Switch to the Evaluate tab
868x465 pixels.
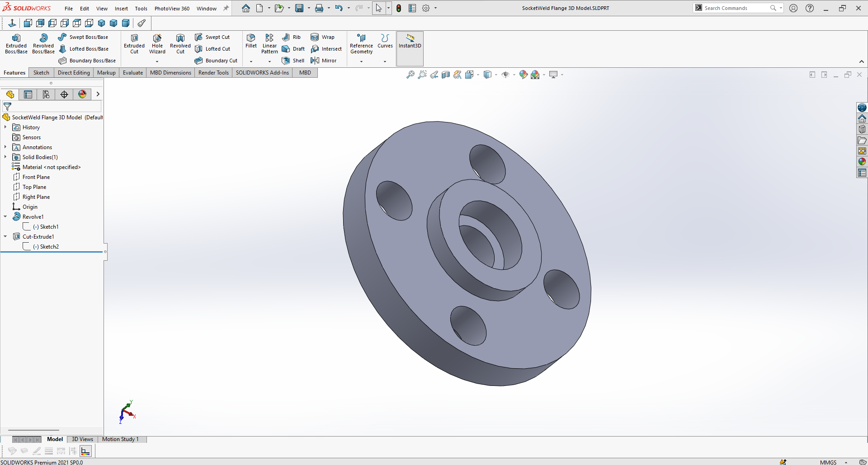click(x=133, y=73)
